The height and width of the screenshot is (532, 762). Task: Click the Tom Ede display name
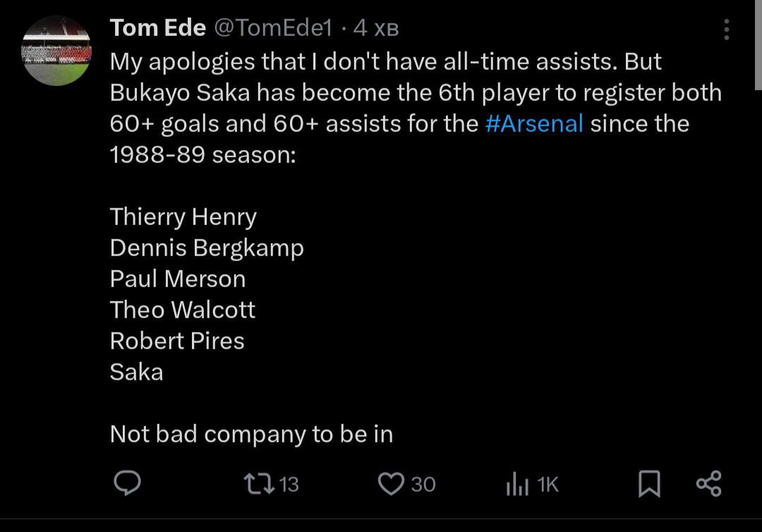coord(158,28)
